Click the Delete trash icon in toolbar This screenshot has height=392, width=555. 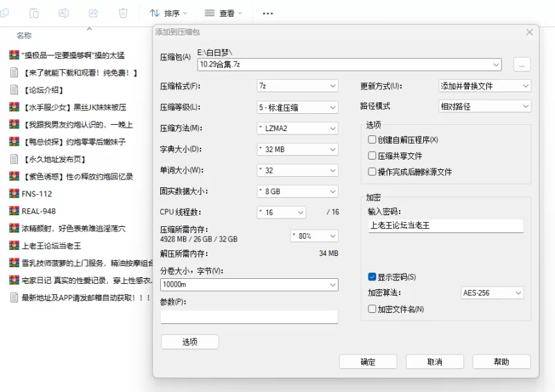pyautogui.click(x=123, y=13)
